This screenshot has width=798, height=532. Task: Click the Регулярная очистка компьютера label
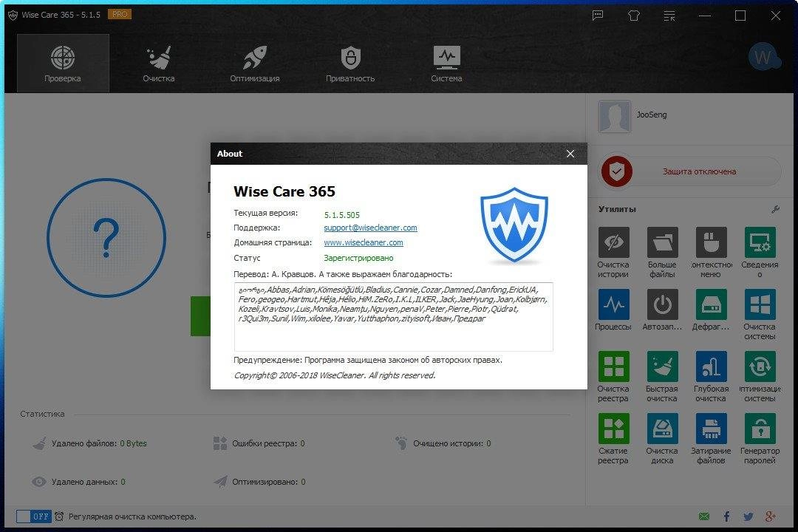coord(132,516)
